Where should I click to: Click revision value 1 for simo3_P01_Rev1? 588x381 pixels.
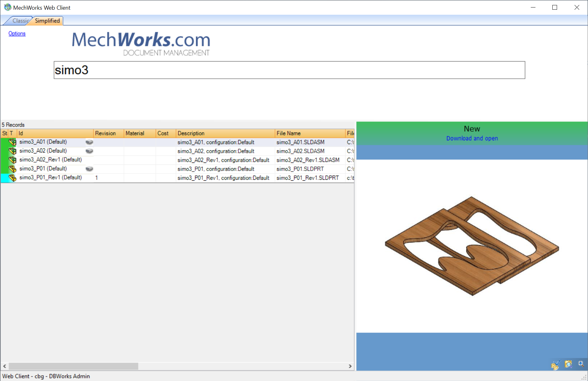tap(97, 178)
